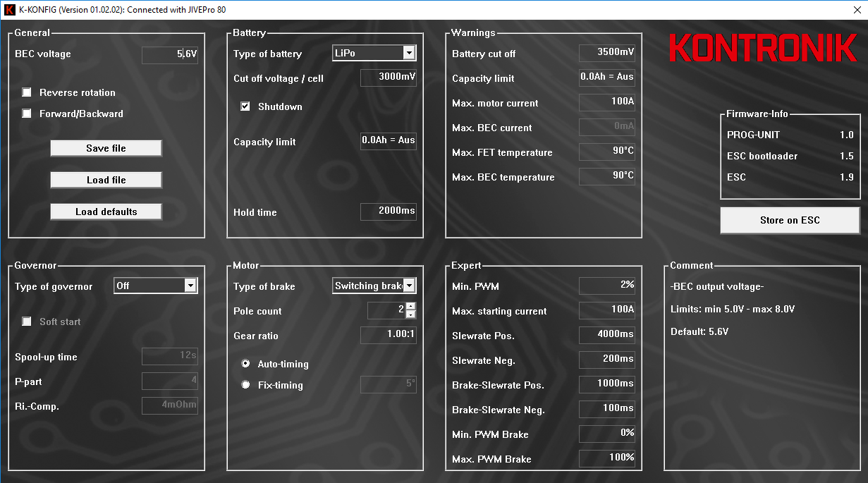
Task: Enable Reverse rotation checkbox
Action: click(27, 92)
